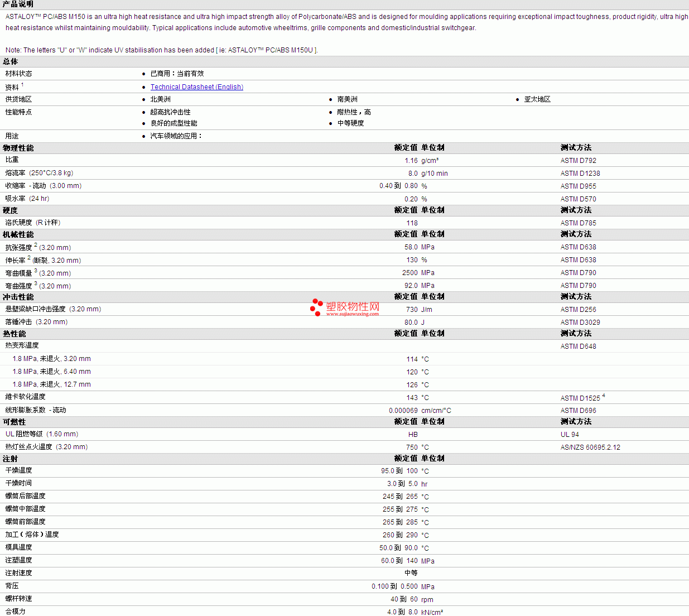Select the "ASTM D1238" test method
The image size is (689, 616).
coord(580,174)
